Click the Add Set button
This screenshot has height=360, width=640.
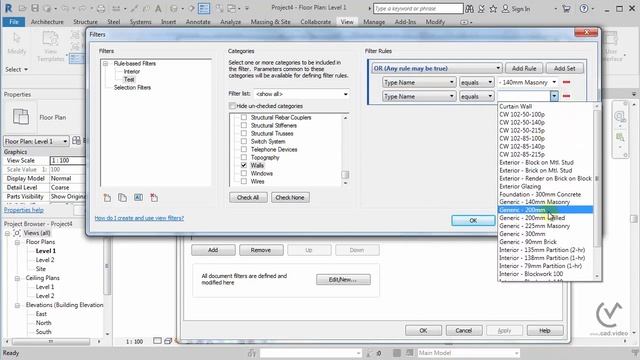[564, 69]
